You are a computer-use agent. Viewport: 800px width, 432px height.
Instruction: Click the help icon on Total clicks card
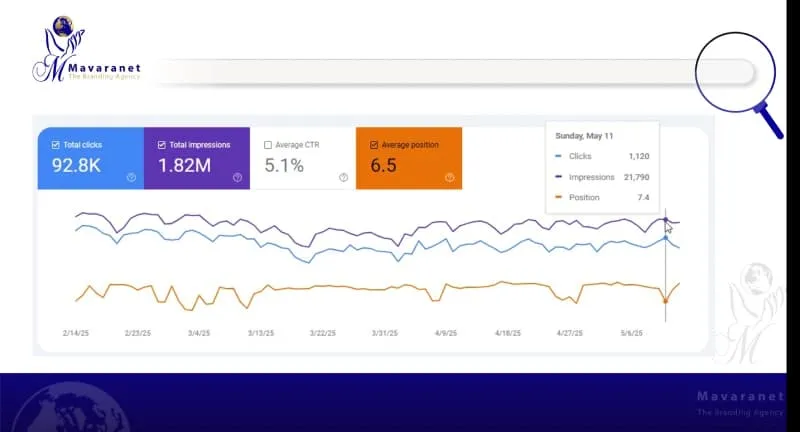click(x=132, y=177)
